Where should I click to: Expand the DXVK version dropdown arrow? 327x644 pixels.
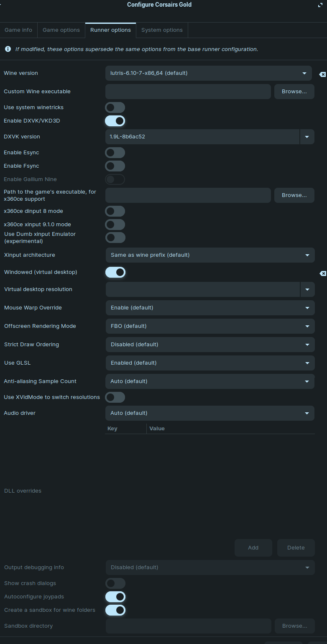click(x=307, y=137)
